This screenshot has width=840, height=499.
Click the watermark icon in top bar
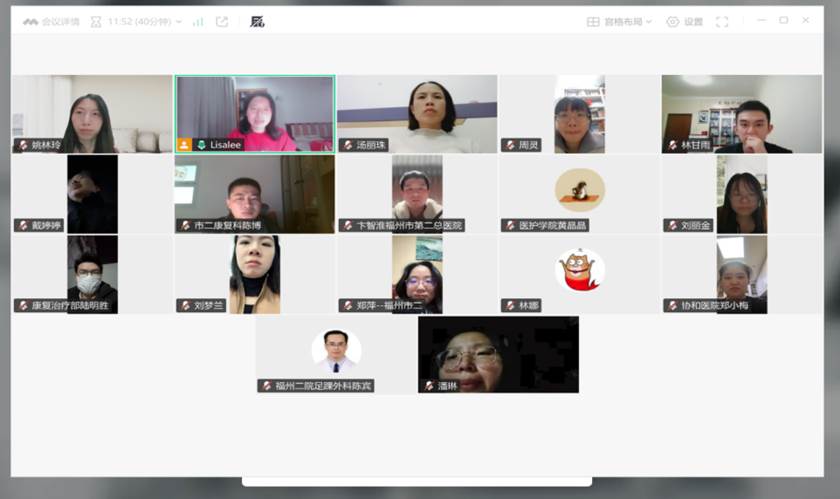(257, 21)
